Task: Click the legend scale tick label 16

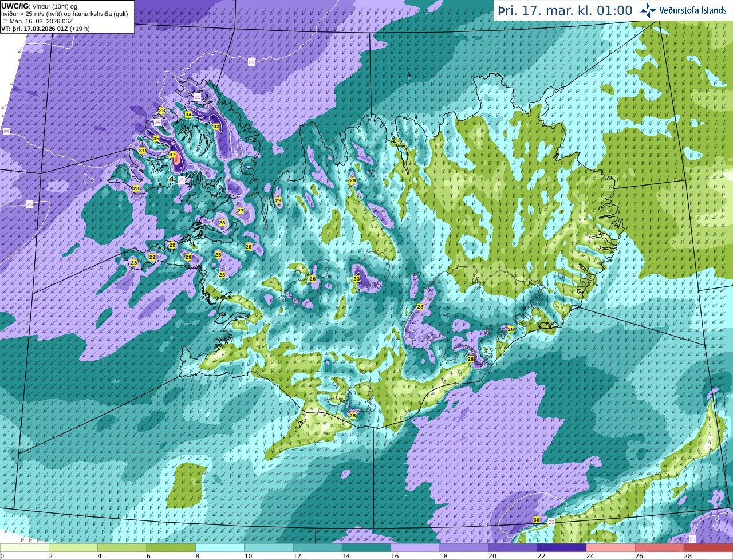Action: click(x=394, y=556)
